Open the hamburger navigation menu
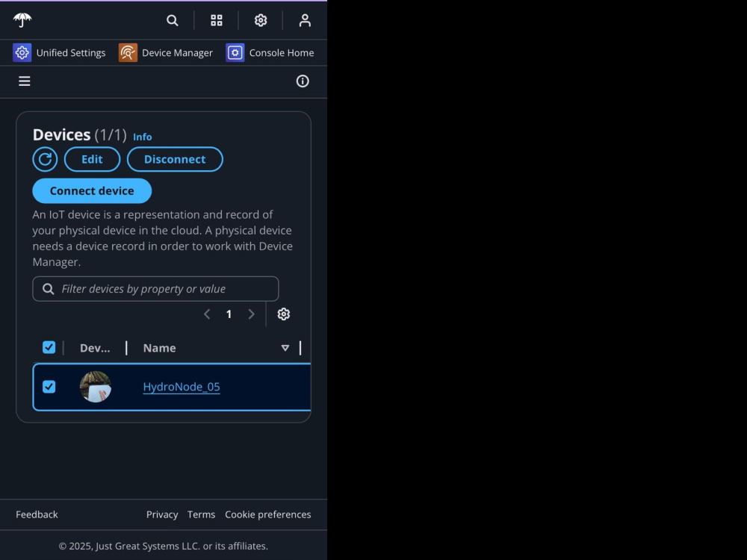This screenshot has height=560, width=747. (x=25, y=81)
